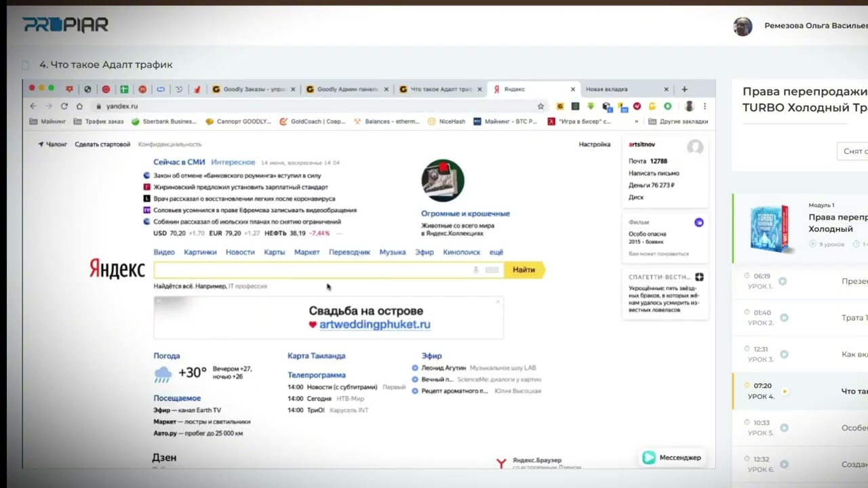
Task: Open the Sberbank Business bookmark
Action: click(163, 121)
